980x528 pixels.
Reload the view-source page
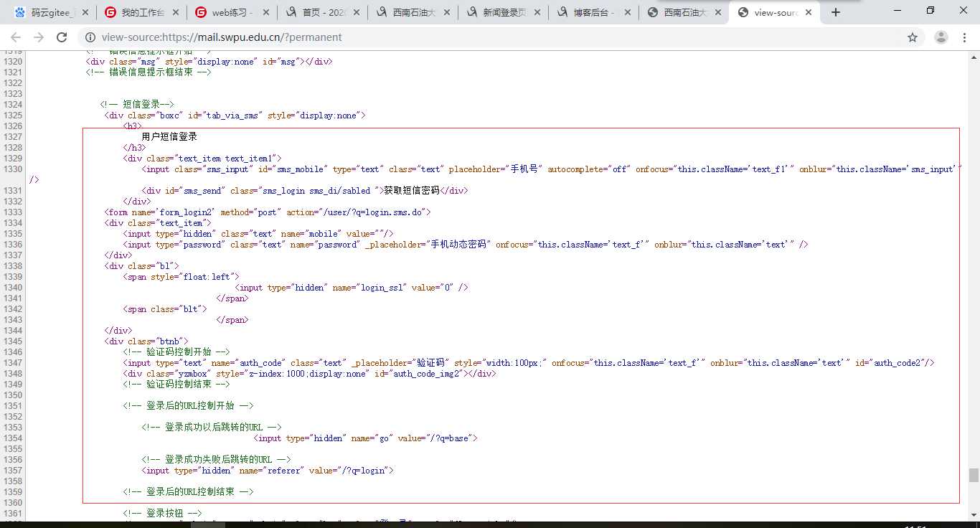click(62, 37)
